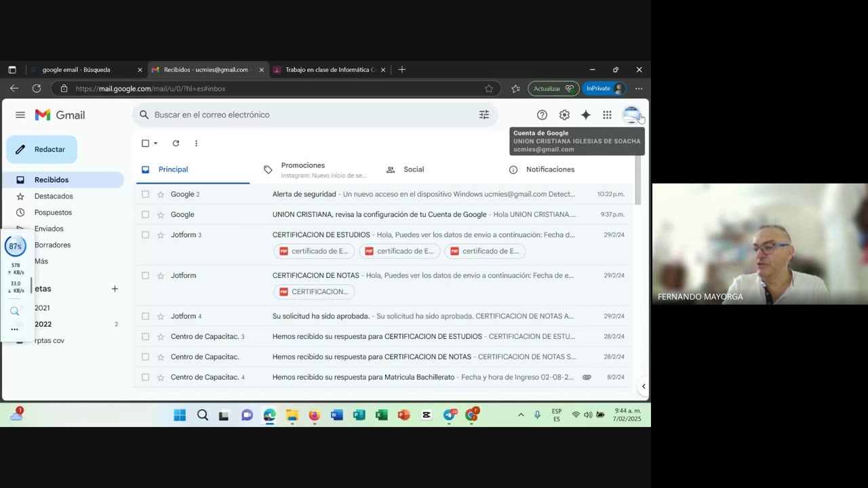Screen dimensions: 868x488
Task: Open Gmail settings gear
Action: click(564, 115)
